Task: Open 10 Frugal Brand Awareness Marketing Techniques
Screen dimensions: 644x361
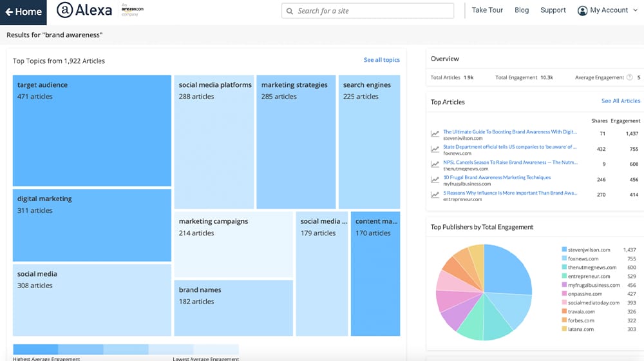Action: click(497, 177)
